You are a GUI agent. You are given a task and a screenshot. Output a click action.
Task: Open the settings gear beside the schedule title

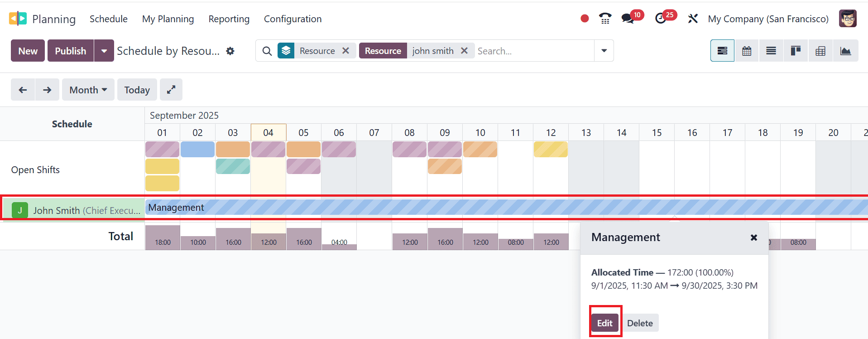pos(230,51)
